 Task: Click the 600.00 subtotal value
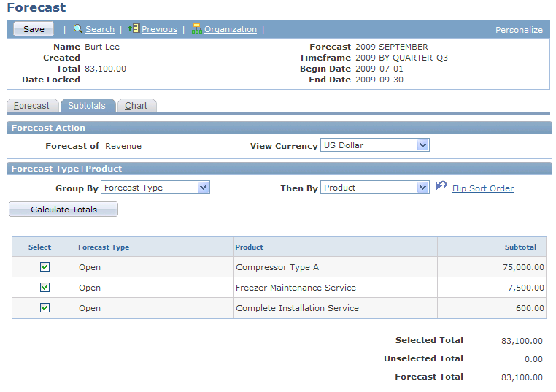click(530, 308)
